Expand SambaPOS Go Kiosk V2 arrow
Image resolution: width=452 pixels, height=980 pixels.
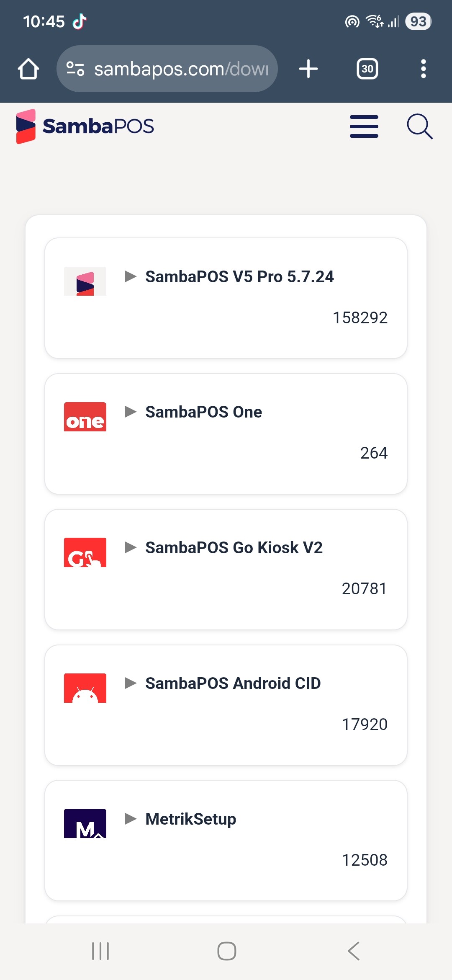click(x=131, y=547)
